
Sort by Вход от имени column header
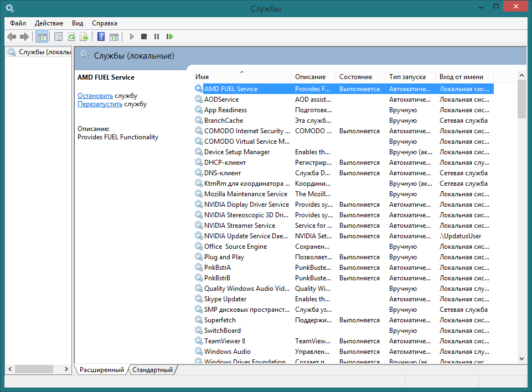click(x=464, y=77)
